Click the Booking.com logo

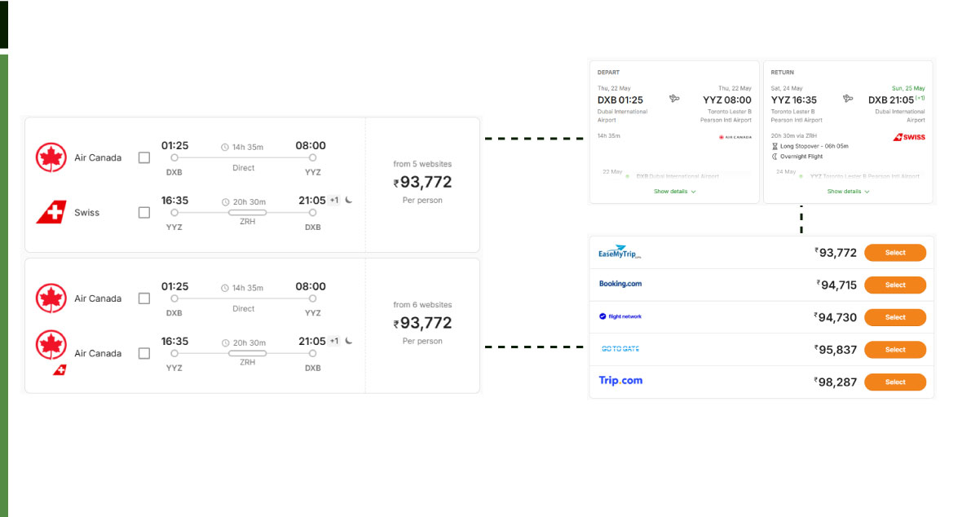pos(620,284)
